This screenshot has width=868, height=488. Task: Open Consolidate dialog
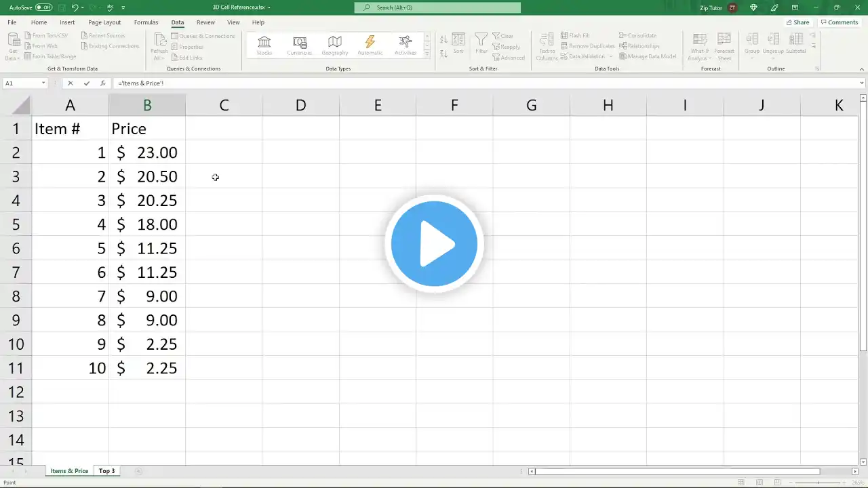[637, 35]
